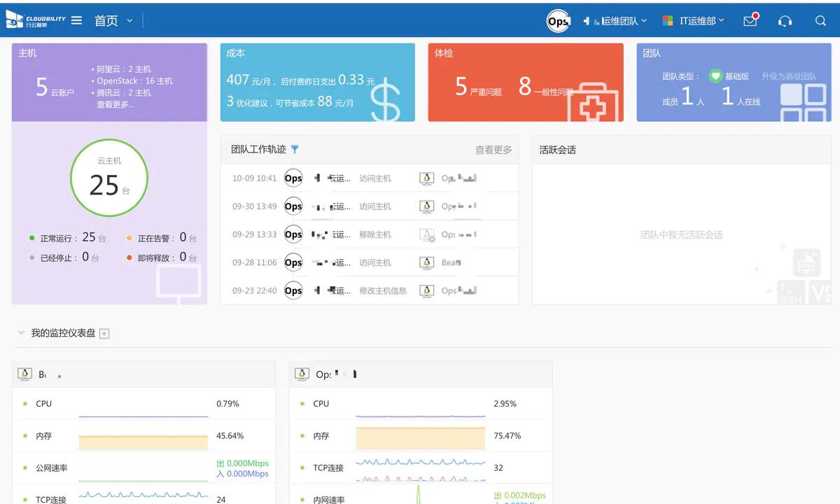Select the 09-29 13:33 移除主机 activity row
The height and width of the screenshot is (504, 840).
[x=370, y=234]
